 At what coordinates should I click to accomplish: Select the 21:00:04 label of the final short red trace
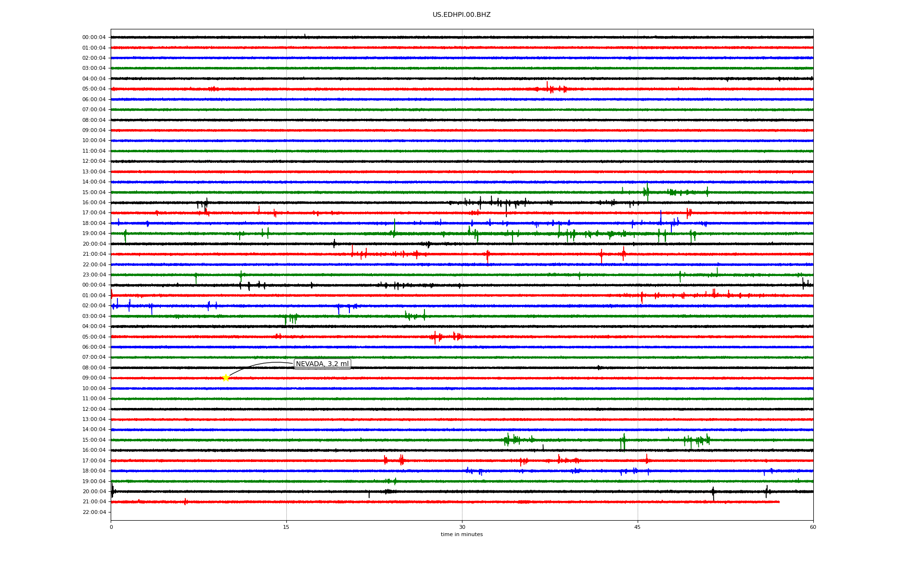(94, 502)
